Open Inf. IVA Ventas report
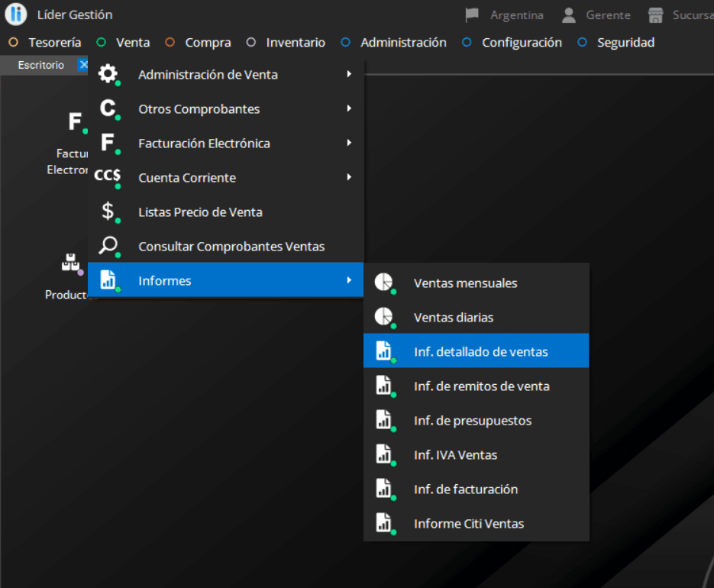The height and width of the screenshot is (588, 714). click(455, 455)
